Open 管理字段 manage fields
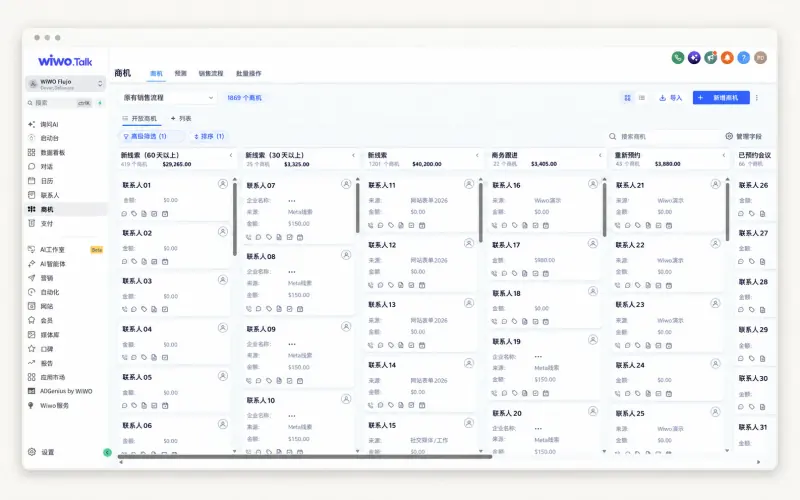Screen dimensions: 800x500 (744, 136)
